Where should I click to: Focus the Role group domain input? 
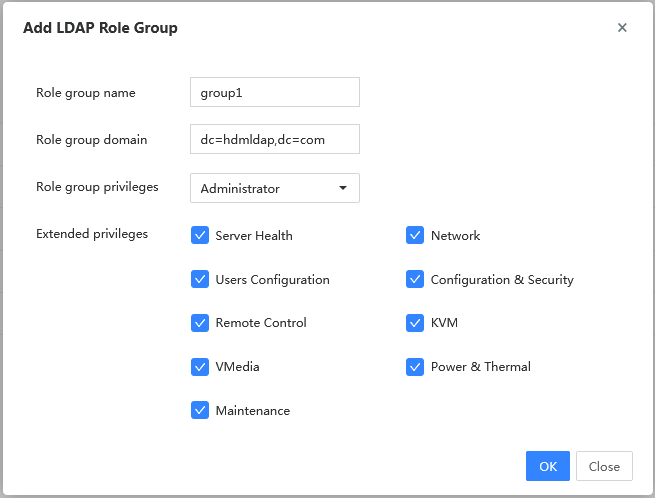(275, 139)
